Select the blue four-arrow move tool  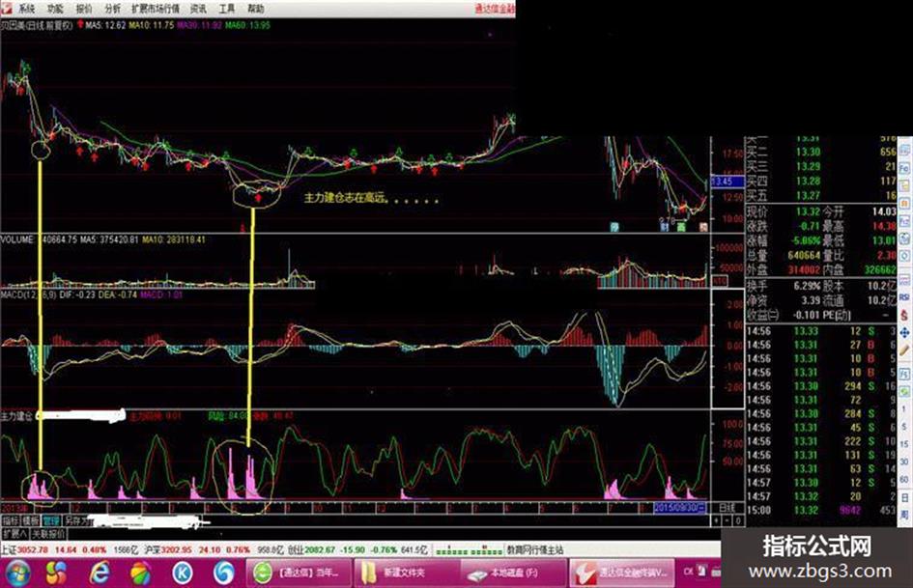click(905, 332)
